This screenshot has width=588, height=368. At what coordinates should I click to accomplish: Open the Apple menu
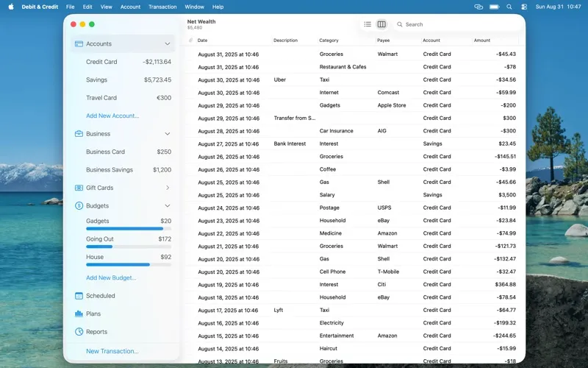coord(11,7)
